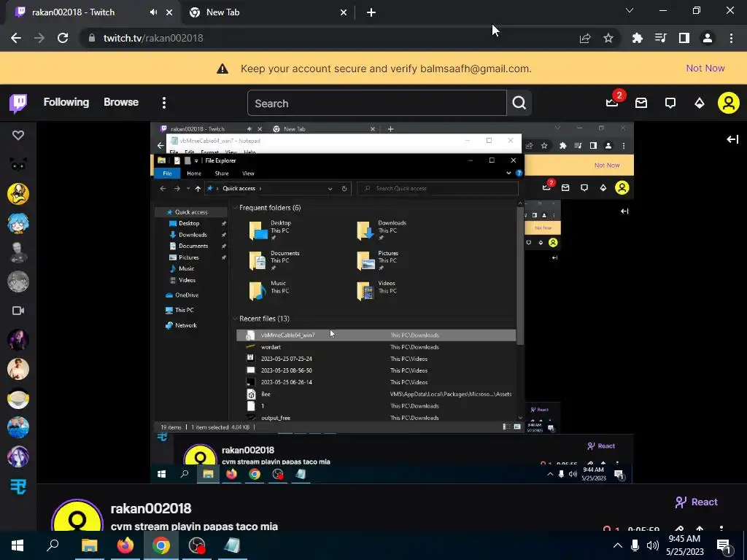Screen dimensions: 747x560
Task: Open the Twitch home logo
Action: point(18,103)
